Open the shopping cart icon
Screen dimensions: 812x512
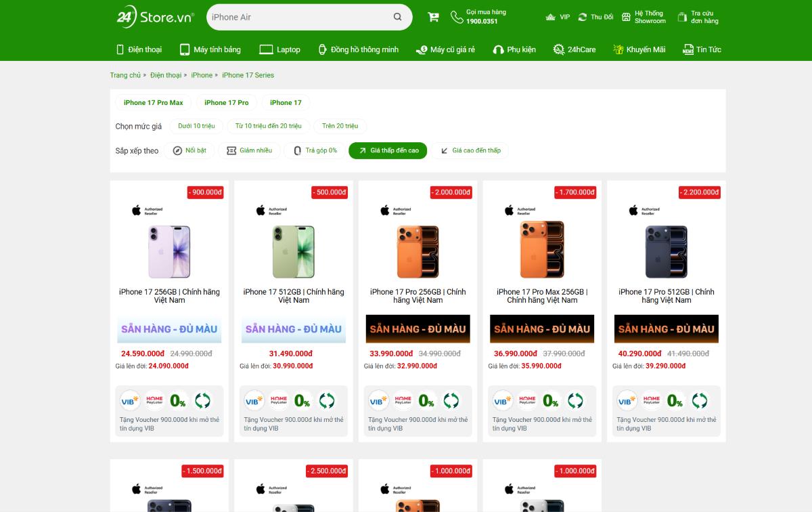click(433, 16)
